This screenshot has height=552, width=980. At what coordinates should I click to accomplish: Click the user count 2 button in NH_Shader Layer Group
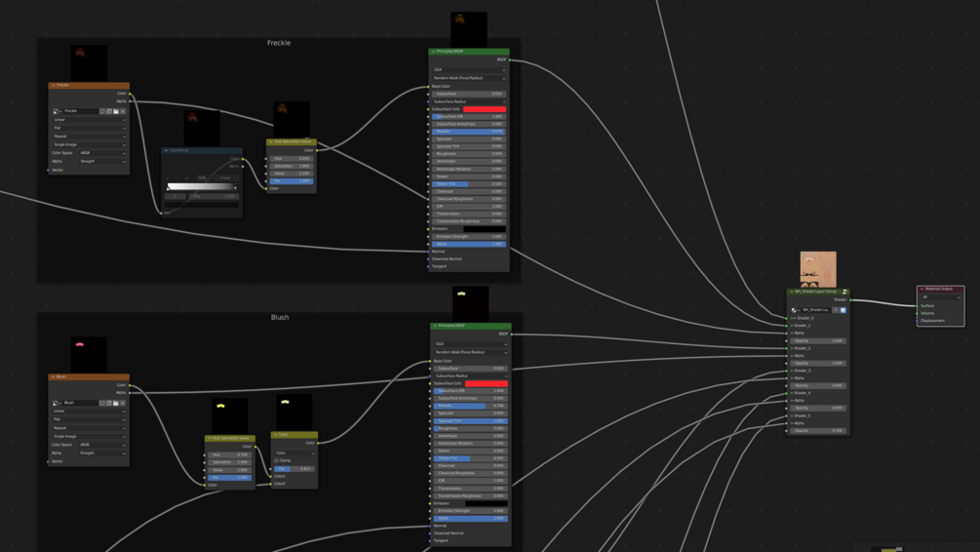(836, 310)
